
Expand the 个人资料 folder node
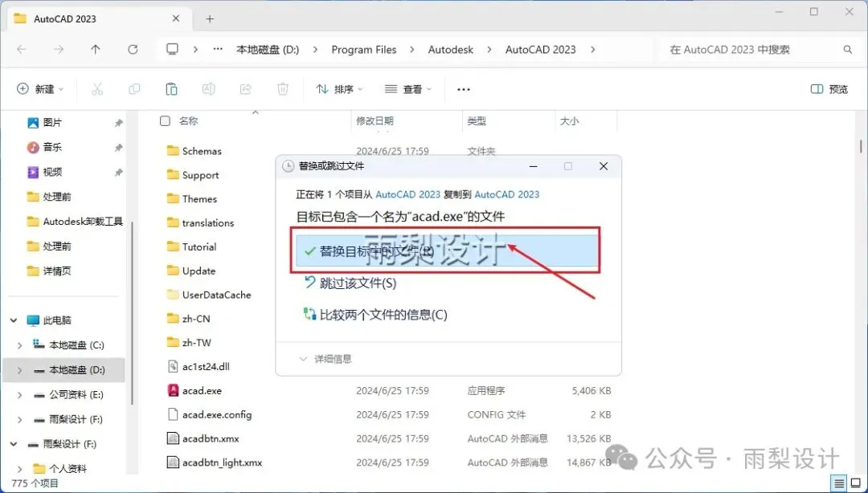tap(20, 469)
